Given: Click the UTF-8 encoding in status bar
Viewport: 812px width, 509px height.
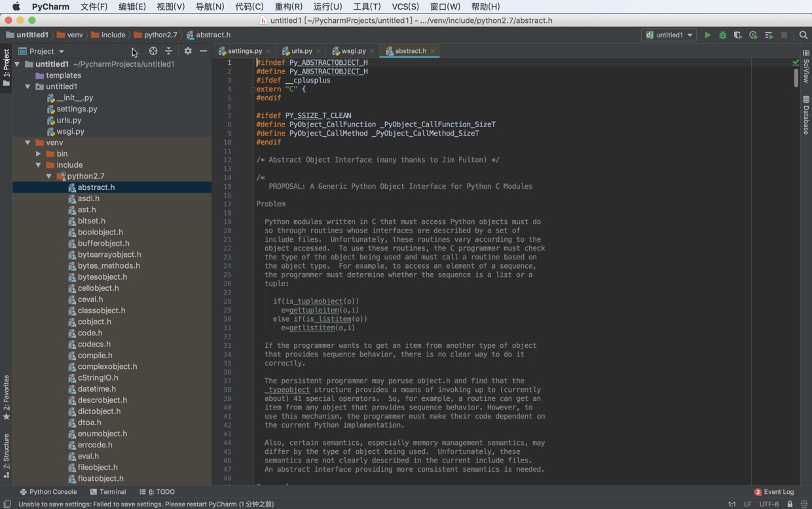Looking at the screenshot, I should [x=769, y=504].
